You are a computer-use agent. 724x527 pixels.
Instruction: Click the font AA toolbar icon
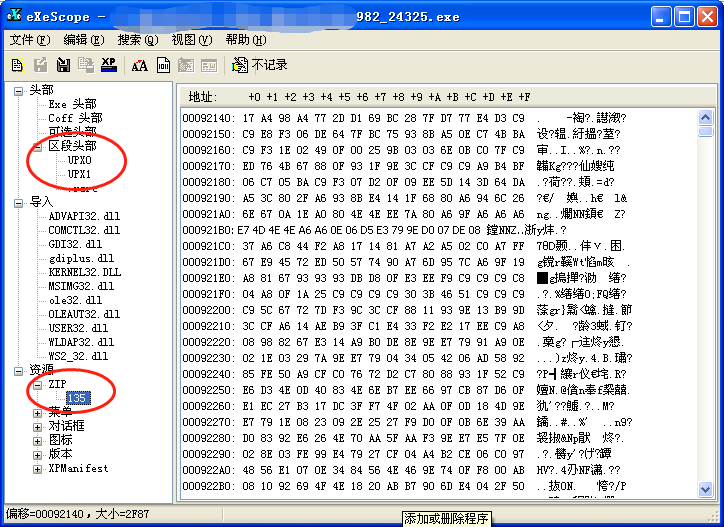coord(139,65)
